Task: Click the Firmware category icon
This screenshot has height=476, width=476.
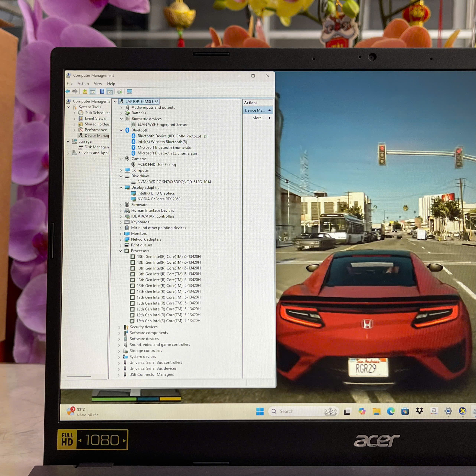Action: (127, 205)
